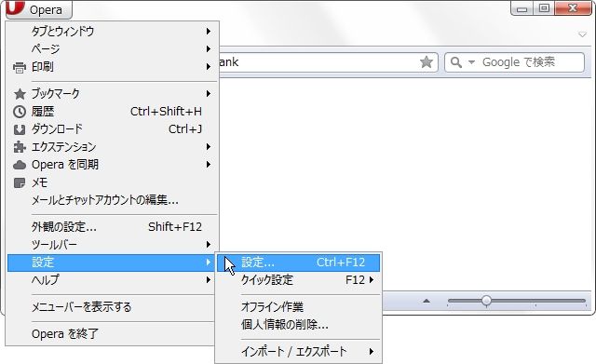Viewport: 596px width, 364px height.
Task: Open ダウンロード menu entry
Action: (x=113, y=129)
